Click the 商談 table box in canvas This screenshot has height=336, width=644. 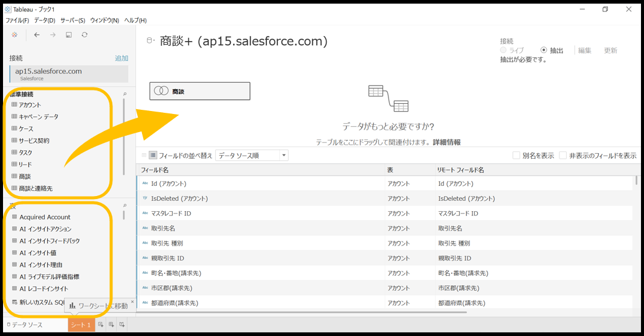click(199, 90)
